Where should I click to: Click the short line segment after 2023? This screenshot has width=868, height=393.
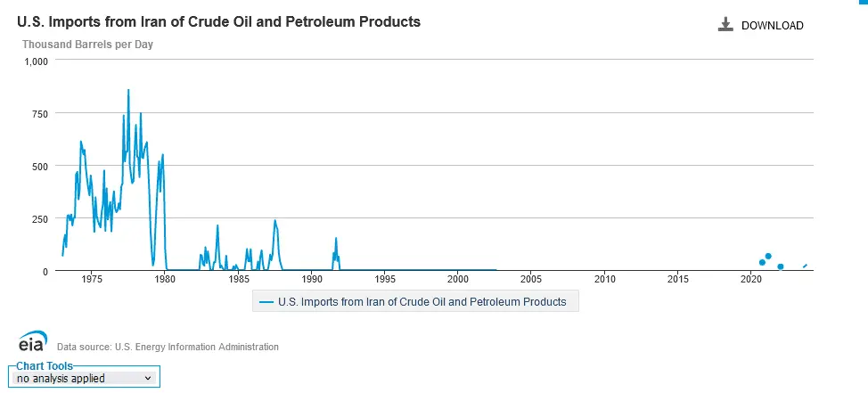pyautogui.click(x=805, y=265)
